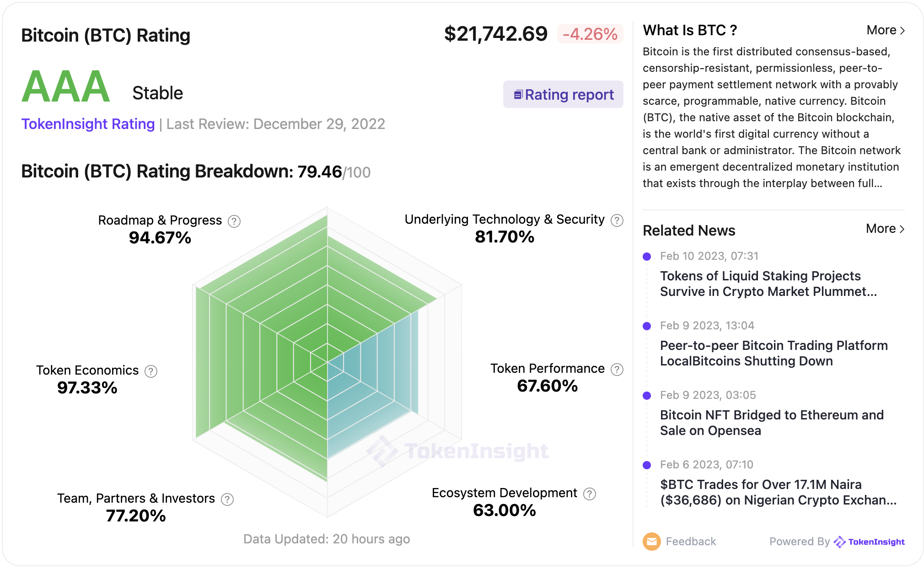Click the Token Economics question mark icon
Screen dimensions: 924x569
tap(151, 371)
